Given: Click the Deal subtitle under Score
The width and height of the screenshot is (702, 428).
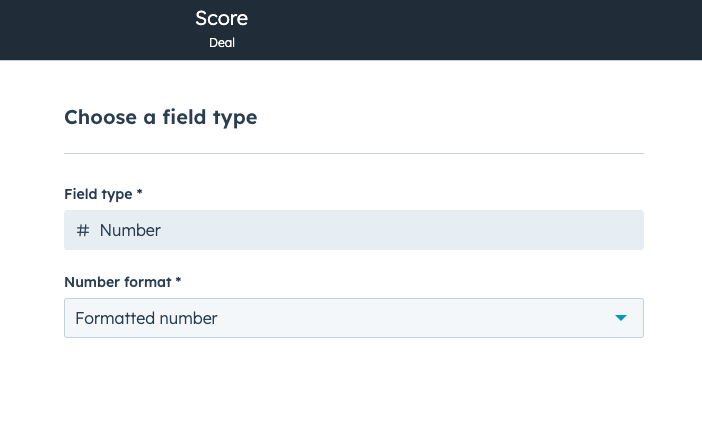Looking at the screenshot, I should pos(221,43).
